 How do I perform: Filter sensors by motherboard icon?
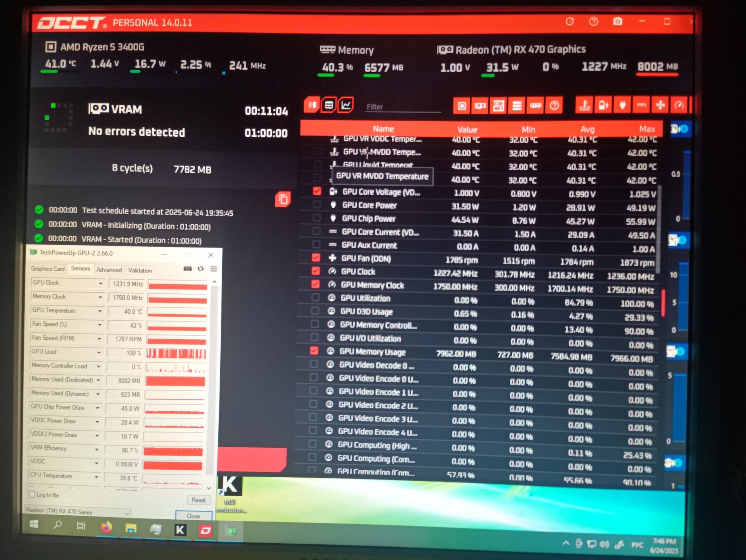[x=498, y=105]
